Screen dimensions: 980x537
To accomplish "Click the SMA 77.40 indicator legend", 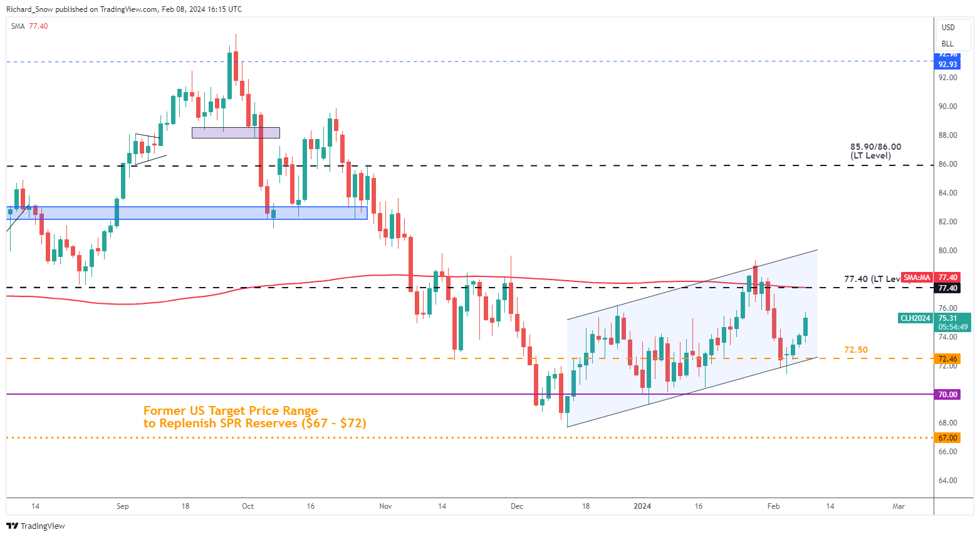I will (x=29, y=26).
